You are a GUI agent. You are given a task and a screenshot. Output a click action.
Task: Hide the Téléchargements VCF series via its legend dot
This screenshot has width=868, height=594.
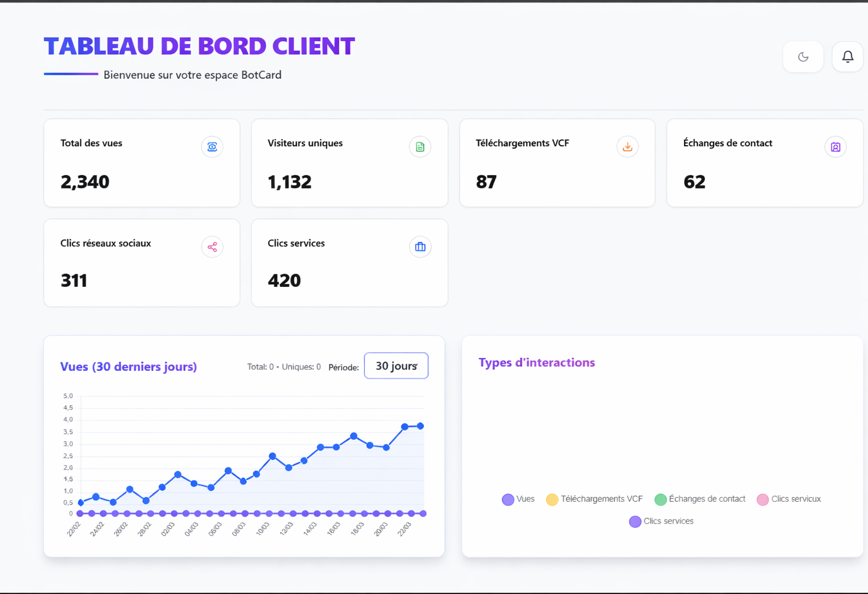(x=552, y=499)
